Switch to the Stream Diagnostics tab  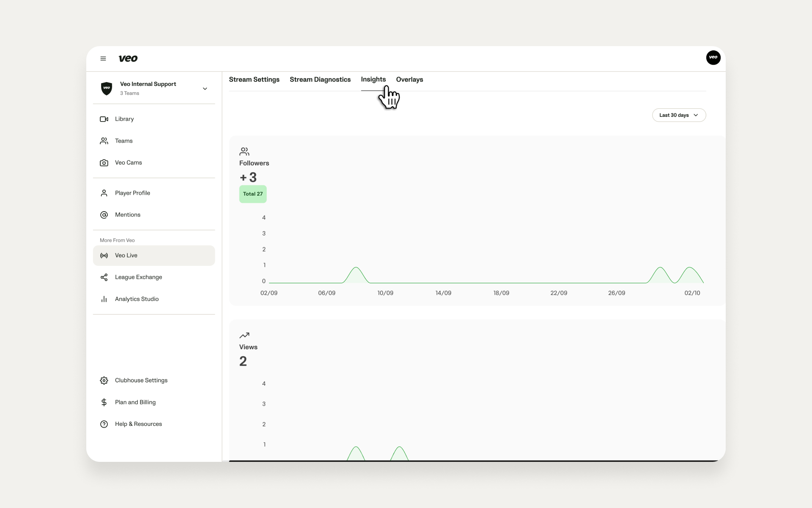point(320,80)
